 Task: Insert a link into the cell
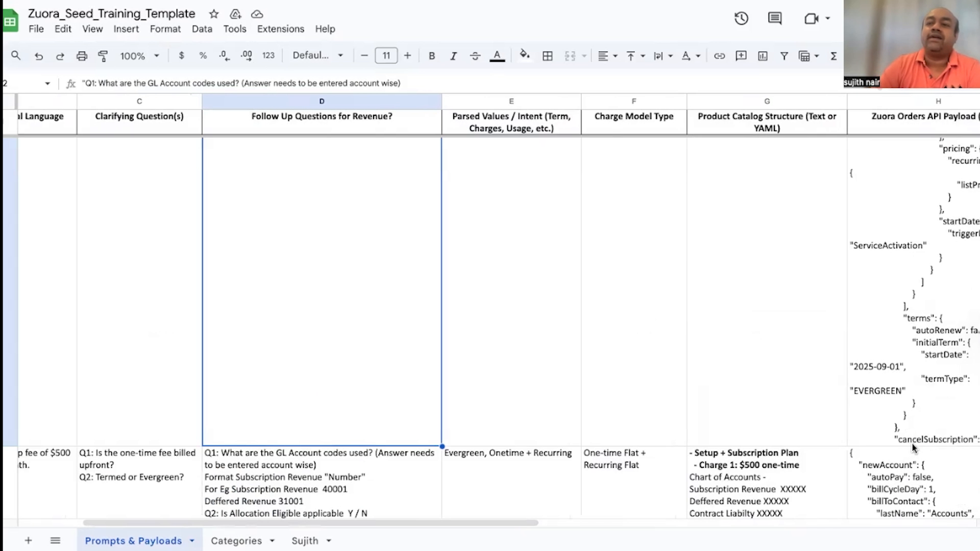(720, 56)
